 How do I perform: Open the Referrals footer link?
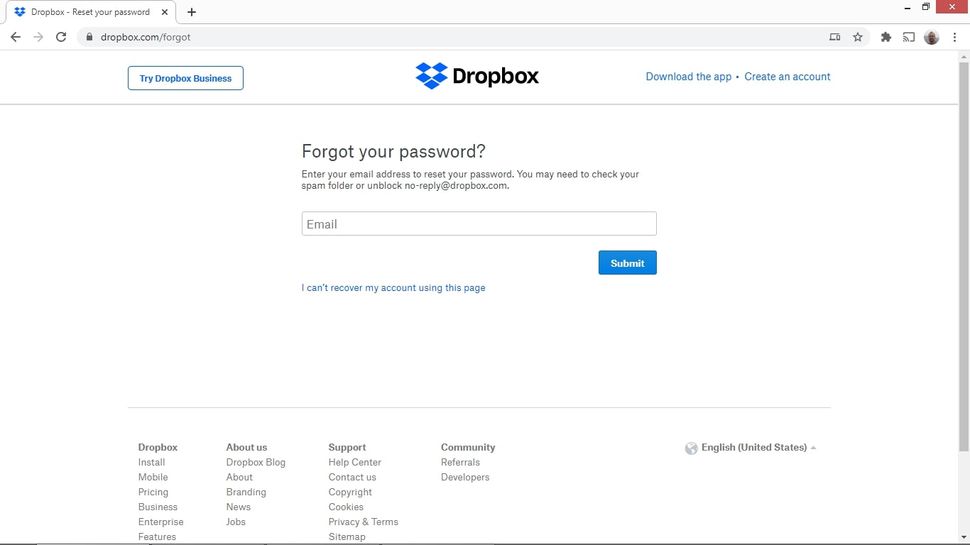click(x=460, y=462)
